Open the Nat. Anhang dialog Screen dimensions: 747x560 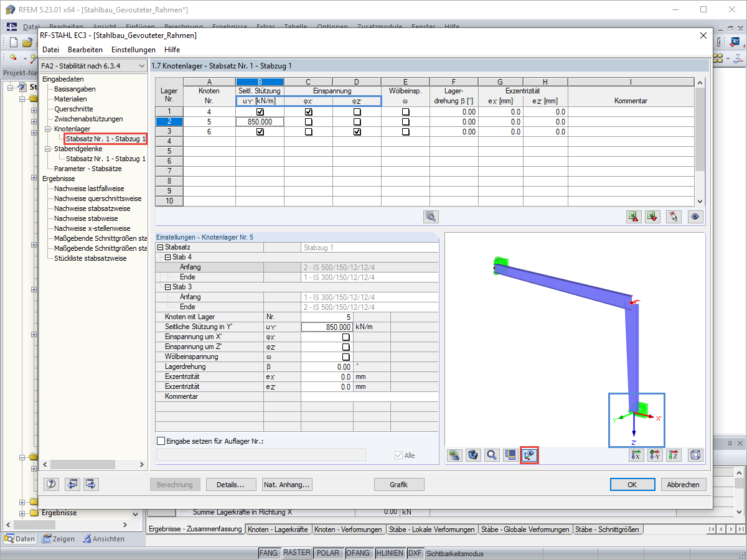point(286,484)
